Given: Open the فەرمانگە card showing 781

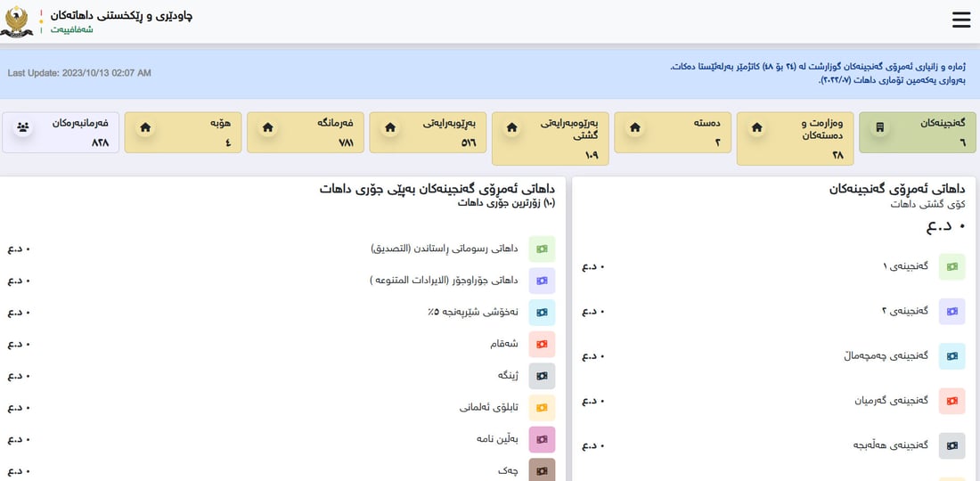Looking at the screenshot, I should 305,133.
